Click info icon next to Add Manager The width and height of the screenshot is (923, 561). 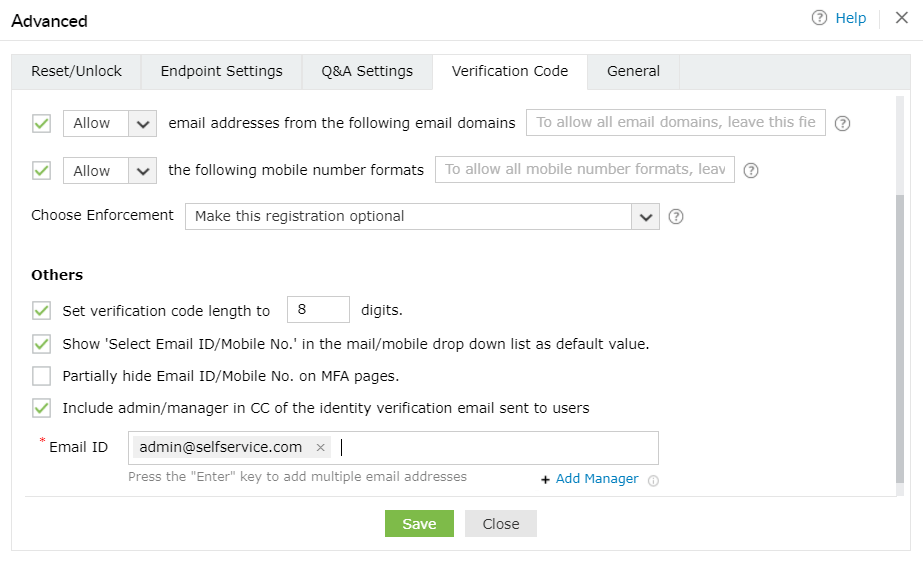click(x=653, y=480)
